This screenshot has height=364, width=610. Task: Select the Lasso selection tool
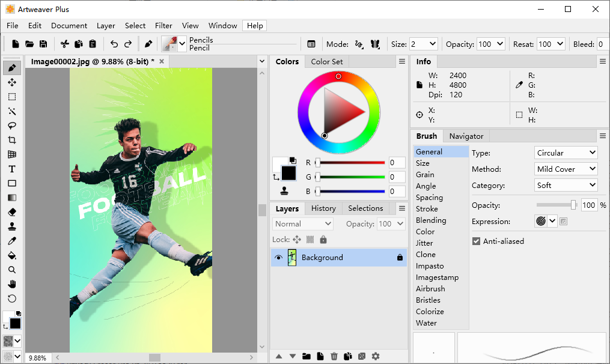point(11,126)
